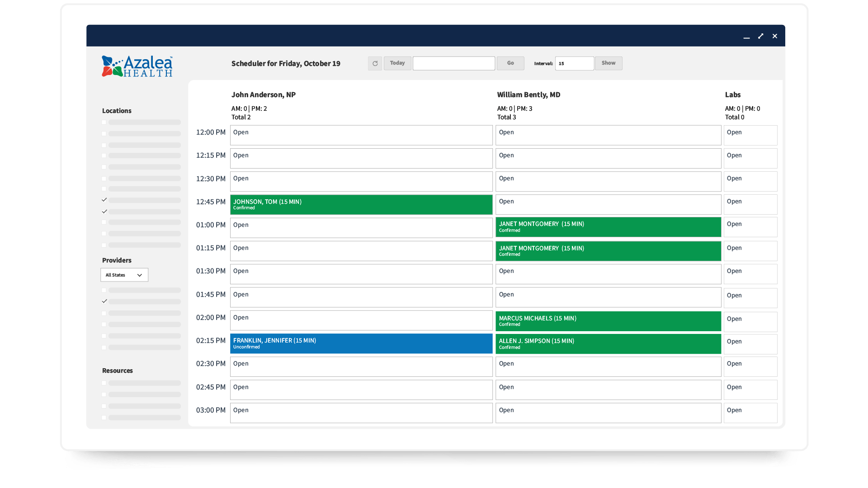Viewport: 868px width, 488px height.
Task: Open Tom Johnson's confirmed 12:45 PM appointment
Action: pyautogui.click(x=361, y=205)
